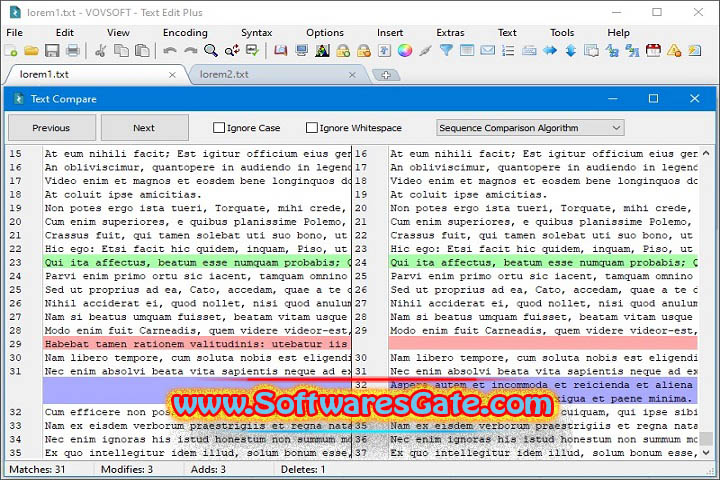Click the compare scrollbar up arrow
The height and width of the screenshot is (480, 720).
[x=706, y=153]
